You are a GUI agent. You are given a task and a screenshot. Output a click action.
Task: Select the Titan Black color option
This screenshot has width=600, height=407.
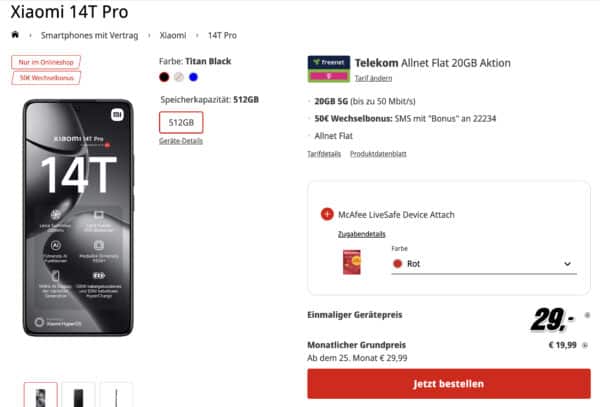(164, 77)
